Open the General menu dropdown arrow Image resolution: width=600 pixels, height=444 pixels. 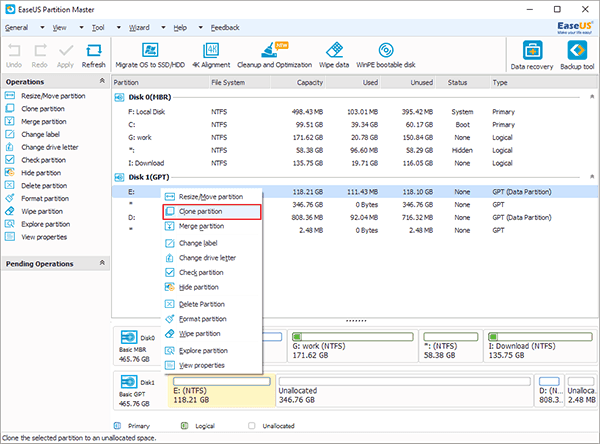[x=42, y=28]
